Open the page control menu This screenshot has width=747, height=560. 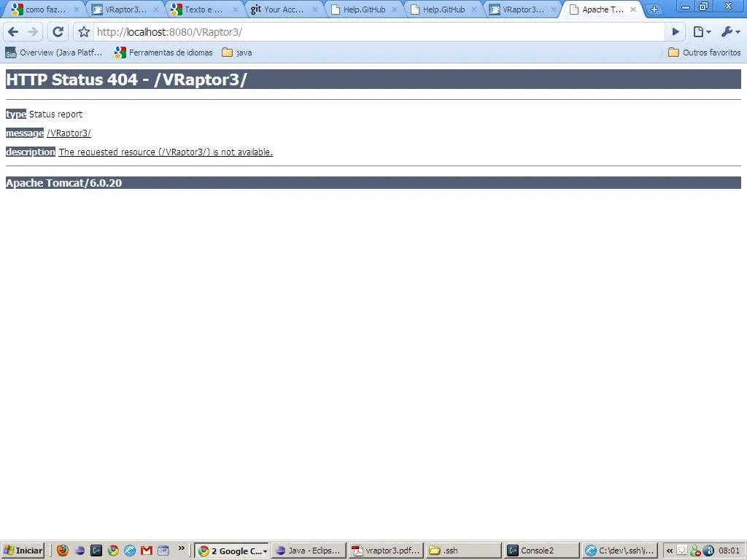[702, 32]
